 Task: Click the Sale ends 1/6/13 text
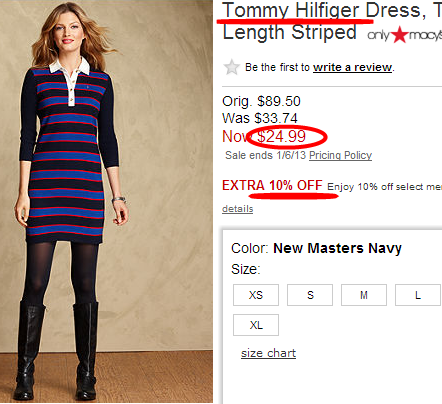coord(265,155)
